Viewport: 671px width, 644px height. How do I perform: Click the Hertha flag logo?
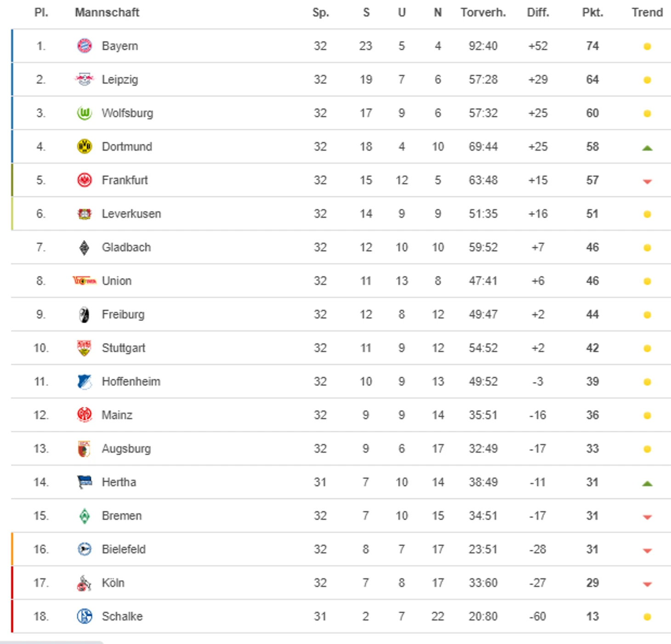coord(85,482)
